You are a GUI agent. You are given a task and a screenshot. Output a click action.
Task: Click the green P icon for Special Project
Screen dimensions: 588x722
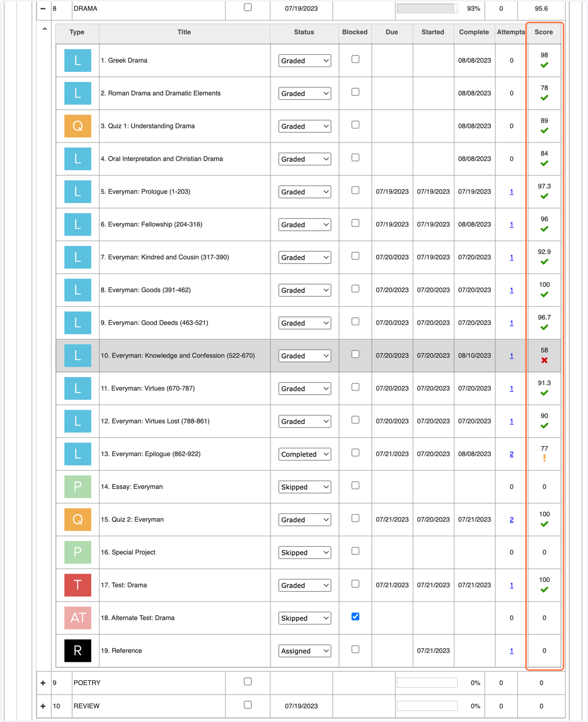tap(77, 553)
